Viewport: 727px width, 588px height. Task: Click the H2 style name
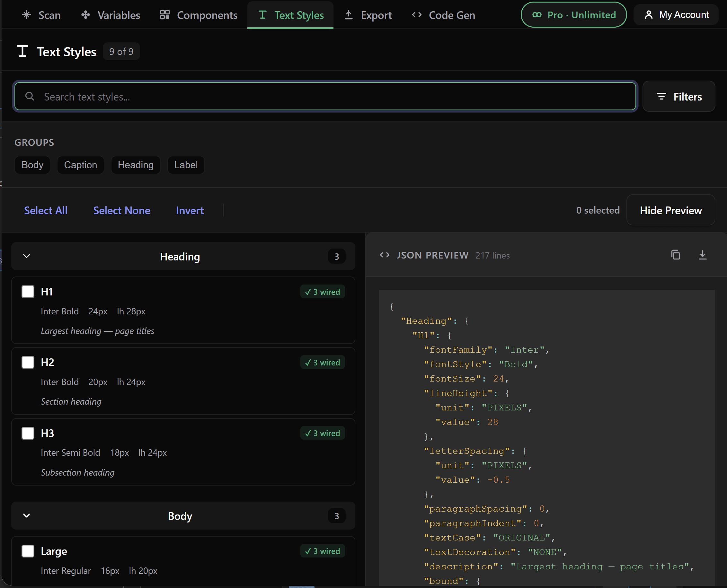[x=48, y=363]
